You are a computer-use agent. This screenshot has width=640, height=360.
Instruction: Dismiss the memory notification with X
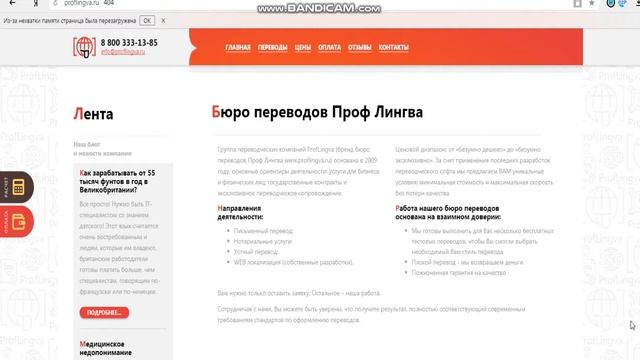pos(163,20)
